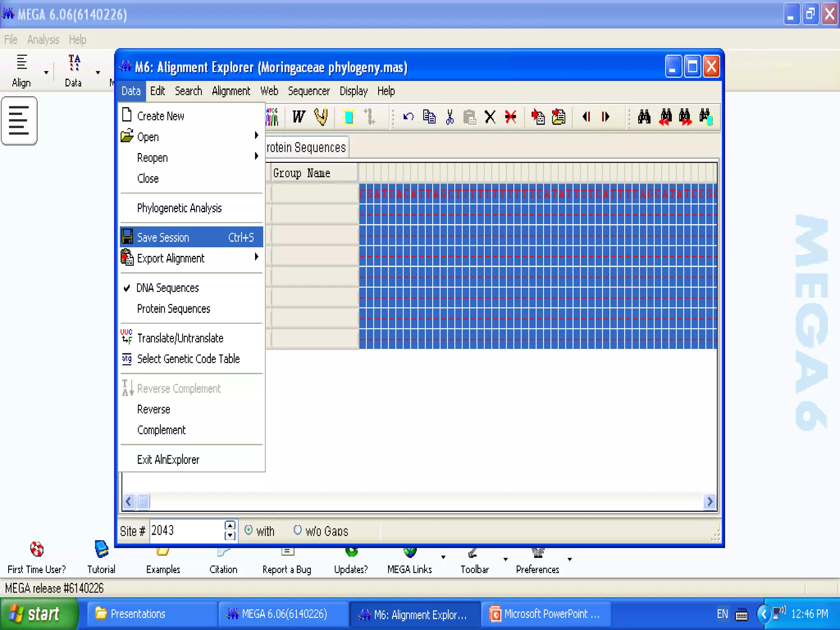Image resolution: width=840 pixels, height=630 pixels.
Task: Click the red X delete gaps icon
Action: (511, 117)
